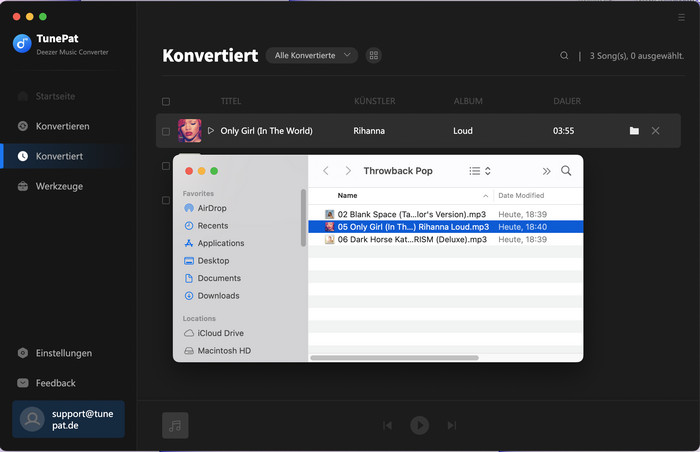
Task: Open Downloads in Finder sidebar
Action: [212, 296]
